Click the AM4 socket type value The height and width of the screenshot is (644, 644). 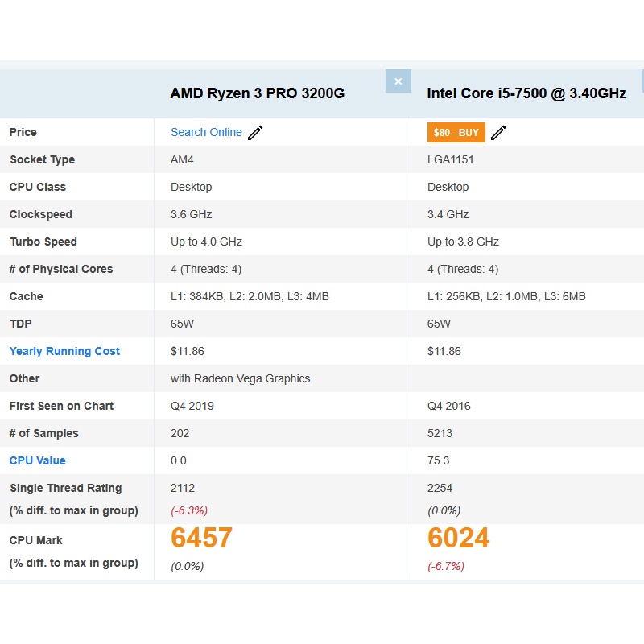click(182, 159)
